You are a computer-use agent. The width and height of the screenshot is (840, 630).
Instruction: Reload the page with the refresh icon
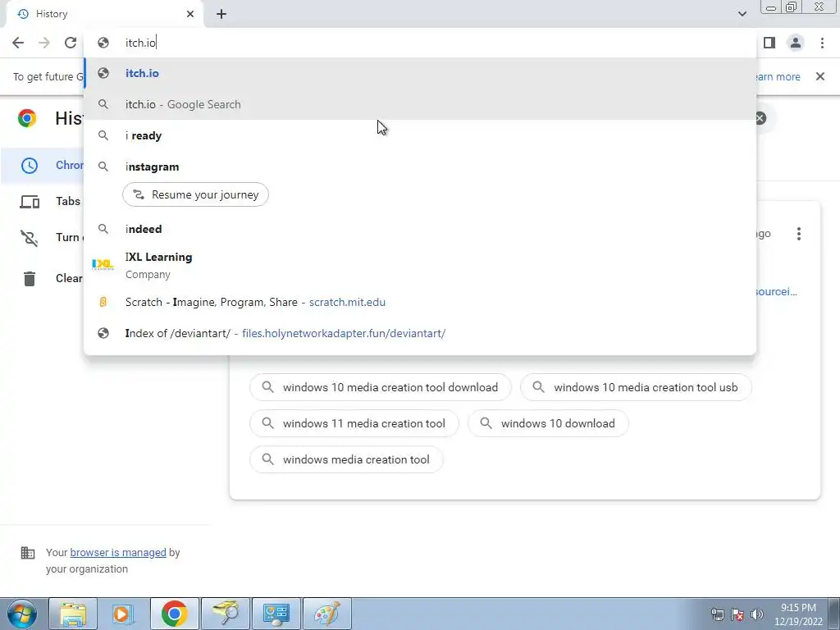tap(71, 43)
